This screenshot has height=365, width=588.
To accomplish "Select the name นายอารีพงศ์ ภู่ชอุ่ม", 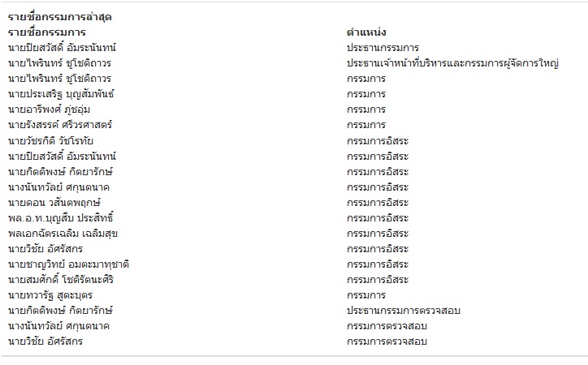I will point(49,109).
